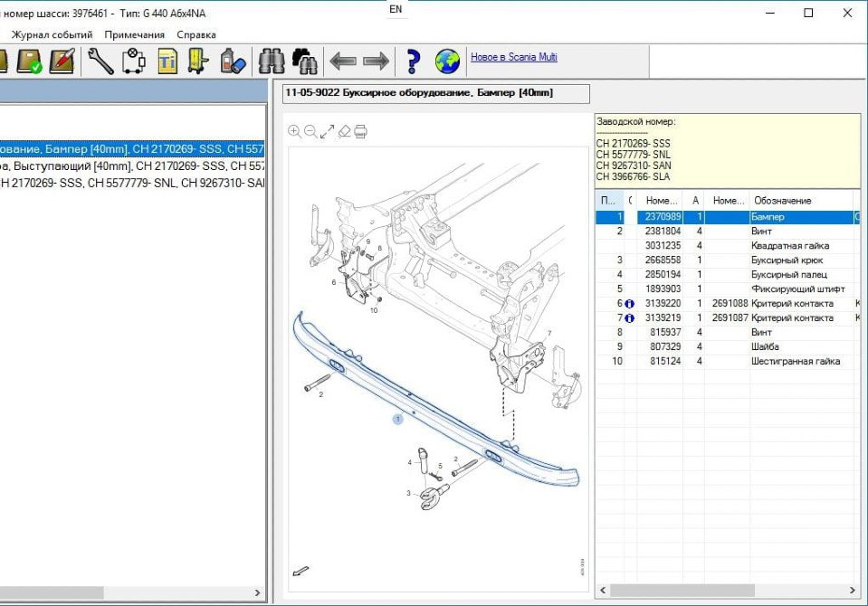Click the globe icon in toolbar
This screenshot has width=868, height=606.
click(447, 62)
